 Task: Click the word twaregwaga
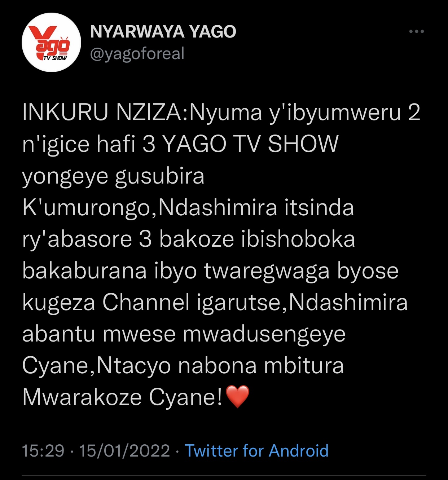tap(267, 271)
